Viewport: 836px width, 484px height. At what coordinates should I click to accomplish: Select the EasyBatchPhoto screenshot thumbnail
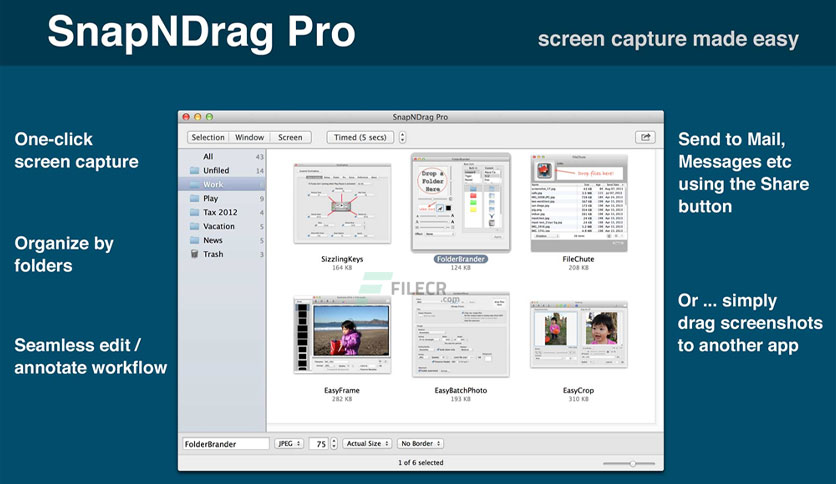point(461,335)
